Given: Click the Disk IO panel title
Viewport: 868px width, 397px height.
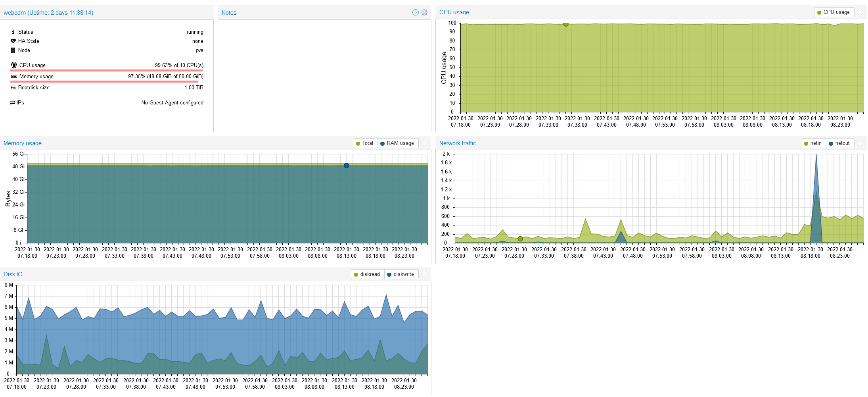Looking at the screenshot, I should 13,274.
